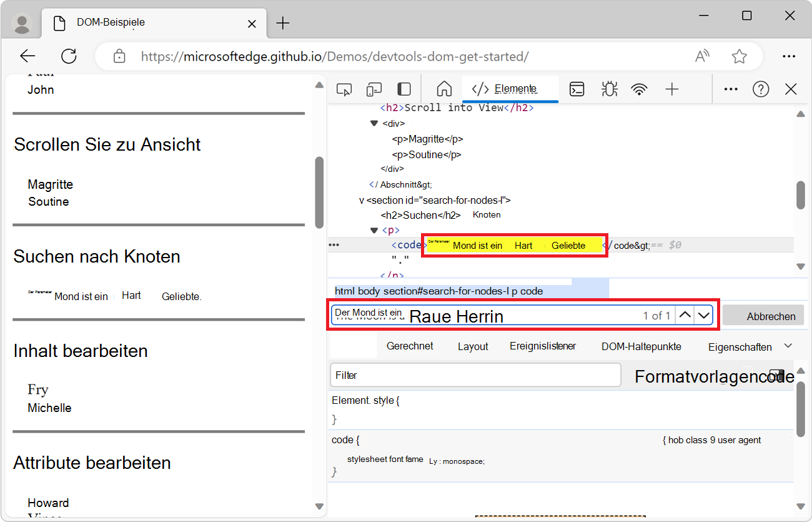Click the monospace font value

463,461
